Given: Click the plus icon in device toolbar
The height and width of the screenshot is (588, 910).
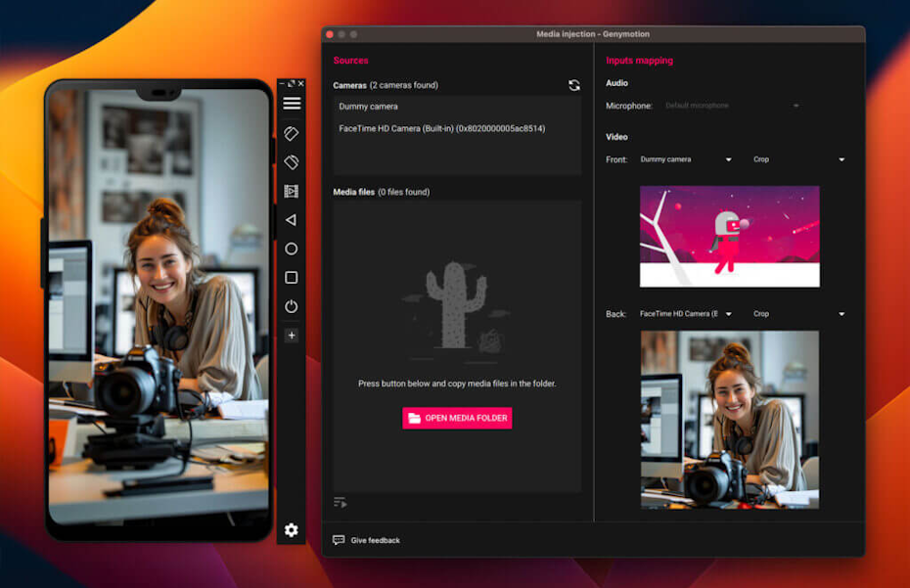Looking at the screenshot, I should click(x=292, y=335).
